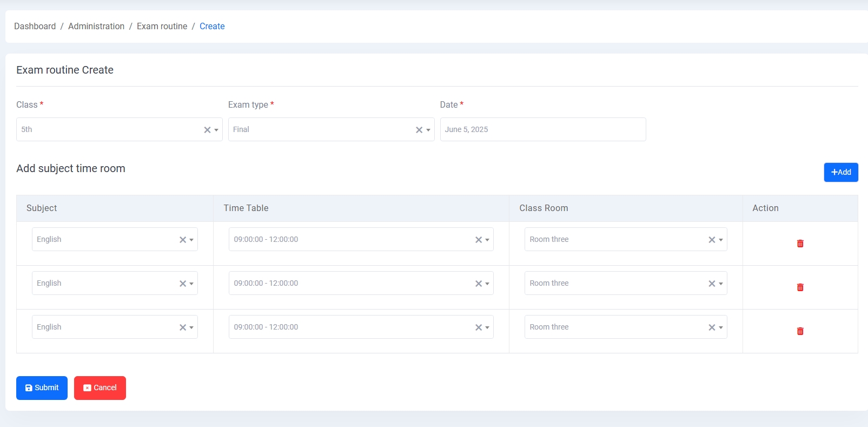This screenshot has width=868, height=427.
Task: Clear third row Class Room using X icon
Action: (712, 327)
